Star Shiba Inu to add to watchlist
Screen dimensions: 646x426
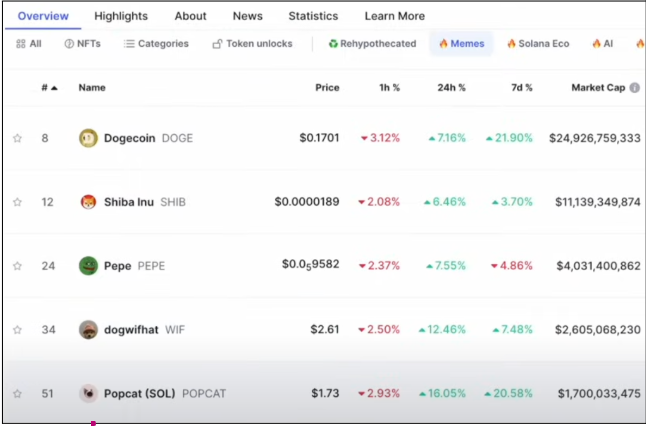pyautogui.click(x=17, y=202)
